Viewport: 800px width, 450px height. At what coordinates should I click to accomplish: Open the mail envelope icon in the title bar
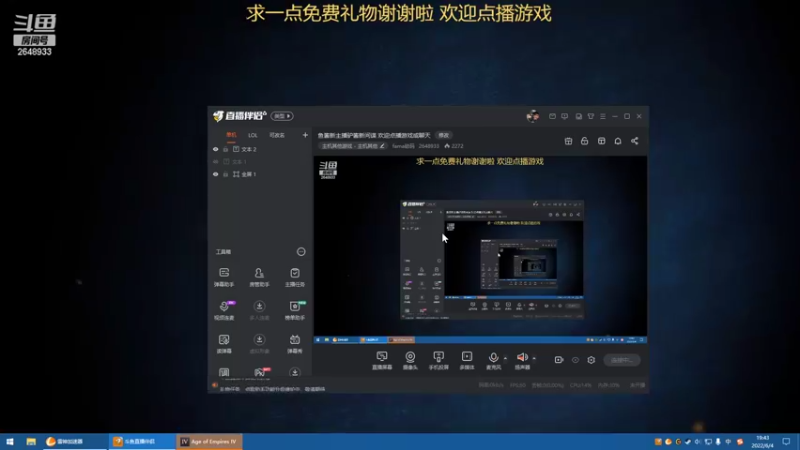552,116
